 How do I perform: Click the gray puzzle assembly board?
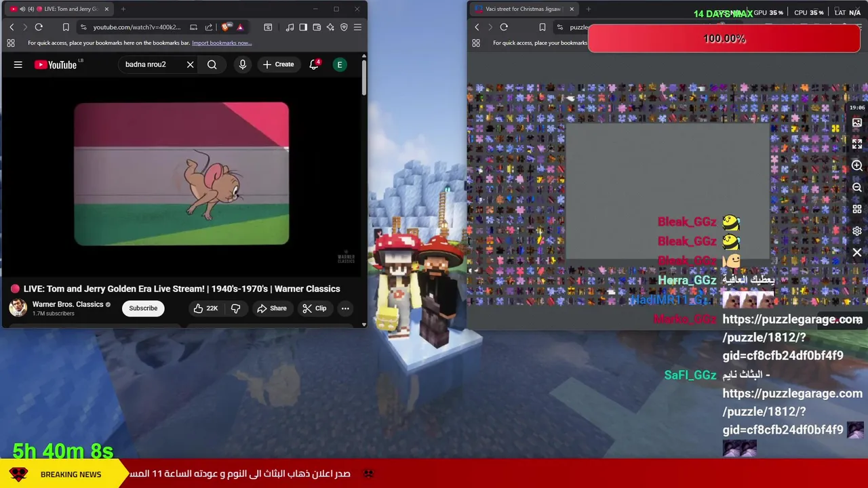pos(668,192)
